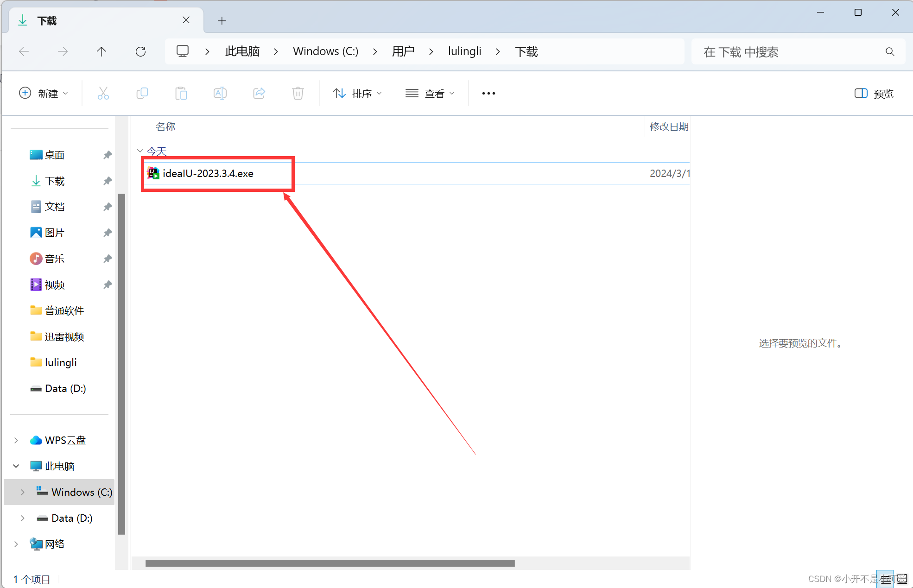Screen dimensions: 913x588
Task: Click the Share icon in toolbar
Action: click(259, 93)
